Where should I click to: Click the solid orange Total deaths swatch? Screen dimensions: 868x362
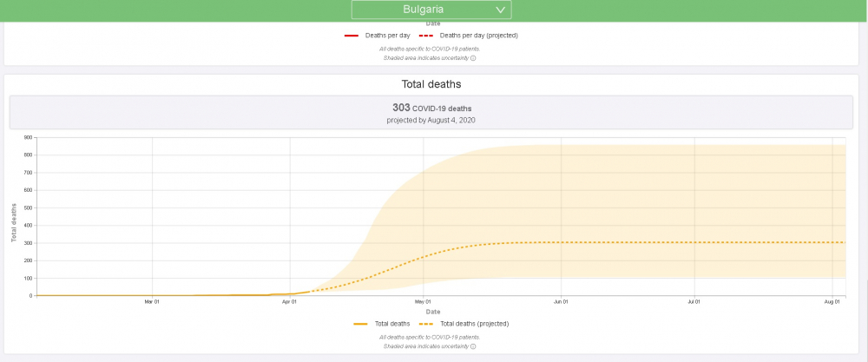(361, 324)
